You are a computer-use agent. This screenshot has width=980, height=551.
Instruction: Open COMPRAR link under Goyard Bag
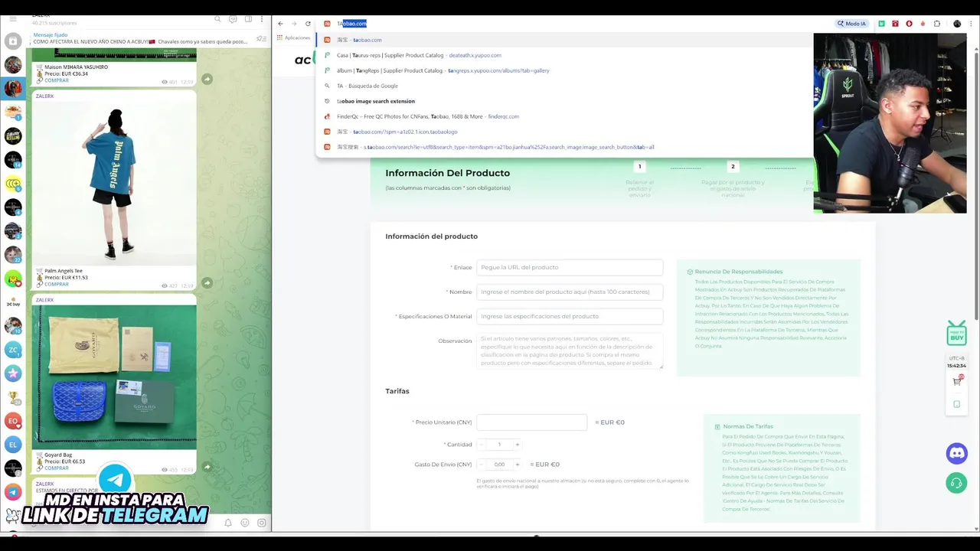click(56, 468)
